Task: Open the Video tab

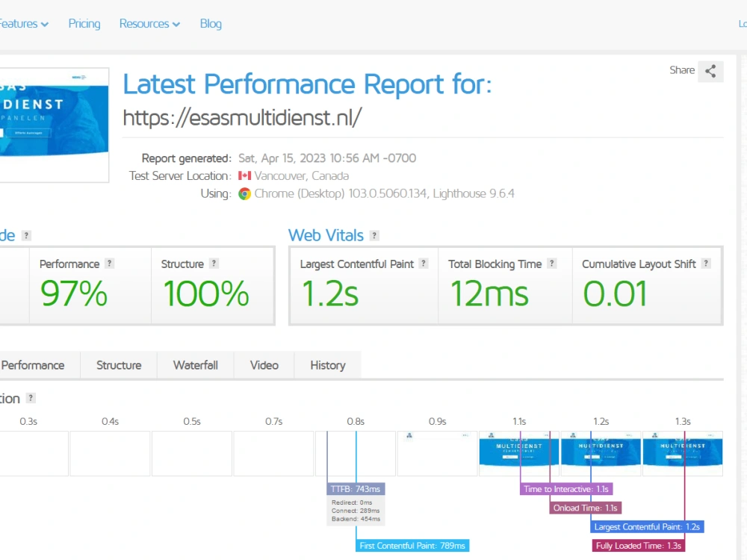Action: [x=264, y=365]
